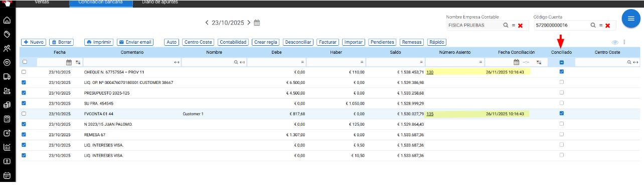Open the people/contacts sidebar icon
Viewport: 644px width, 192px height.
point(7,49)
